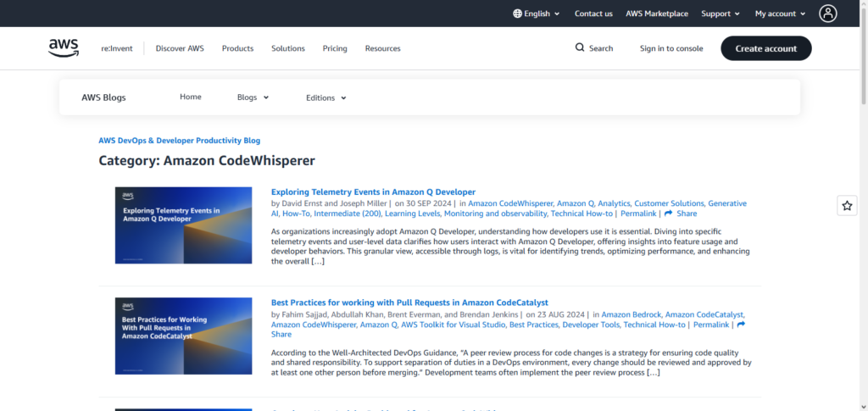Click the Contact us link

coord(593,14)
